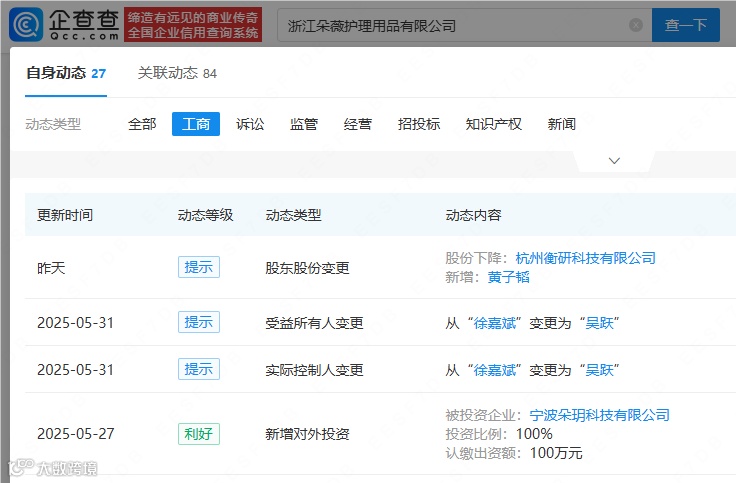
Task: Open 徐嘉斌 link in 实际控制人变更 row
Action: [494, 370]
